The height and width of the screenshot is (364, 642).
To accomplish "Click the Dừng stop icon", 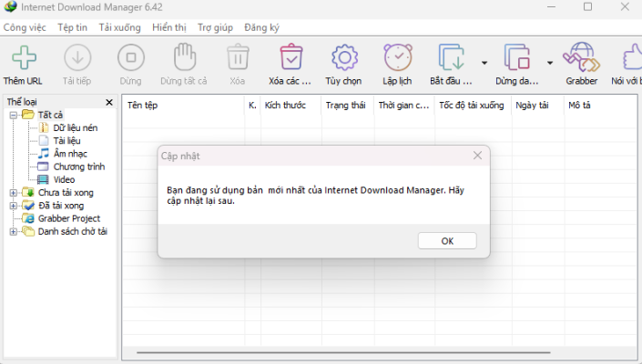I will click(131, 57).
